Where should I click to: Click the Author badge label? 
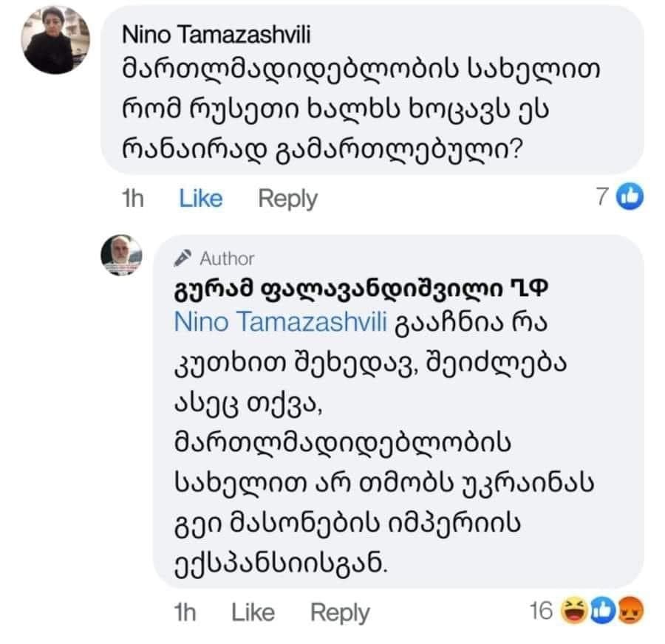point(222,258)
